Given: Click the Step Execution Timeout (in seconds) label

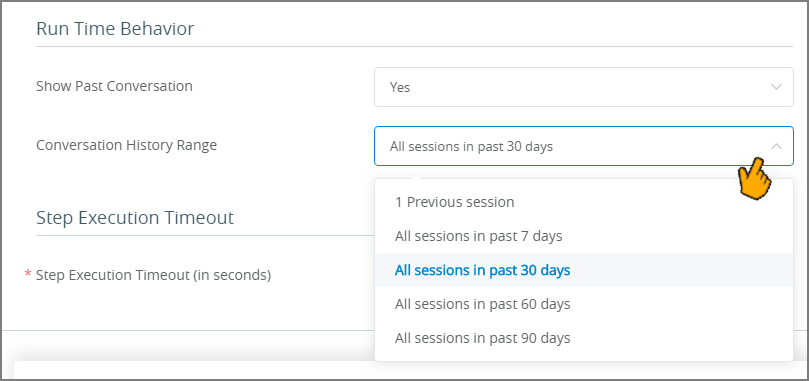Looking at the screenshot, I should (x=153, y=276).
